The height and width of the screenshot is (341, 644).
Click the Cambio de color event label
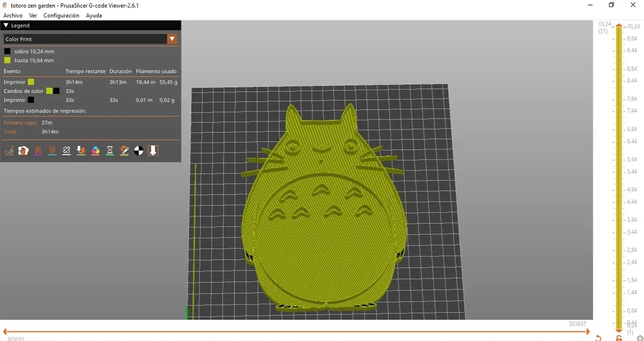(23, 91)
